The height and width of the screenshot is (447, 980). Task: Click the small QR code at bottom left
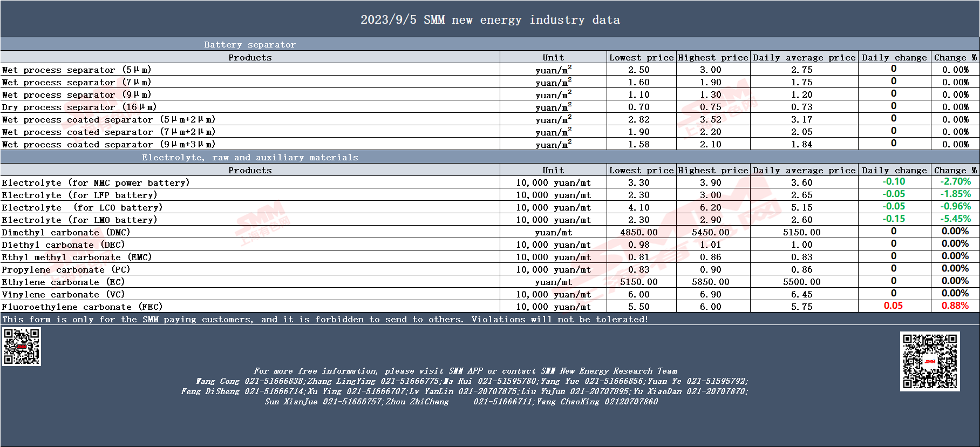coord(22,347)
